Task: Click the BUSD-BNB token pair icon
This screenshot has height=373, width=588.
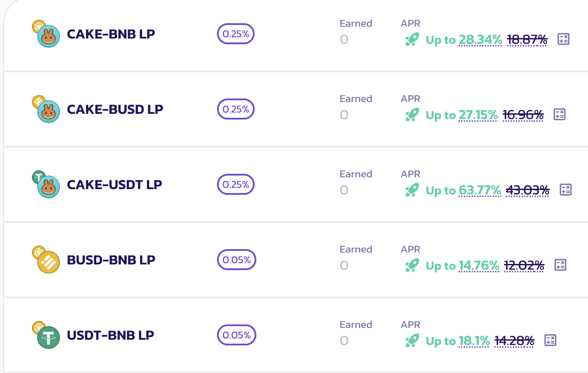Action: (46, 261)
